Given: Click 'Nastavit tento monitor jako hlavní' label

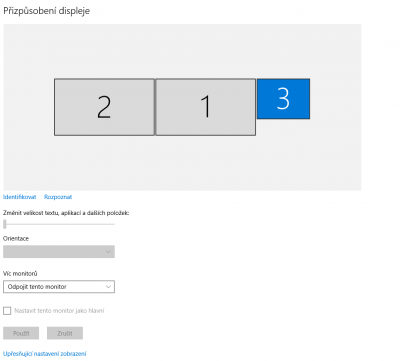Looking at the screenshot, I should pyautogui.click(x=59, y=311).
